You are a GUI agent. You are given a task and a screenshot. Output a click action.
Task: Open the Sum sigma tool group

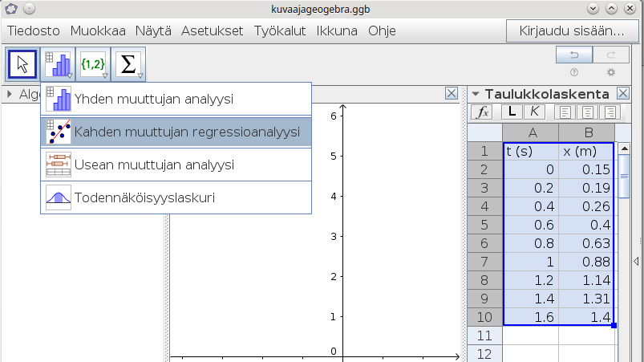tap(128, 63)
